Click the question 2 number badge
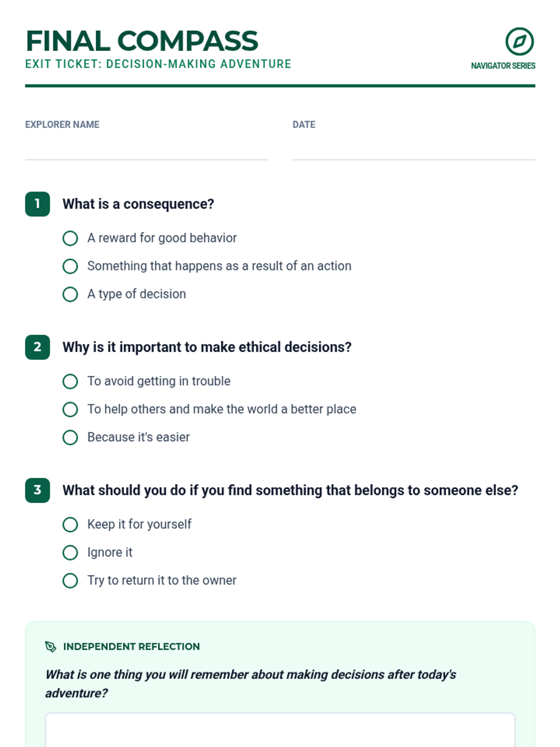Image resolution: width=560 pixels, height=747 pixels. pyautogui.click(x=37, y=347)
